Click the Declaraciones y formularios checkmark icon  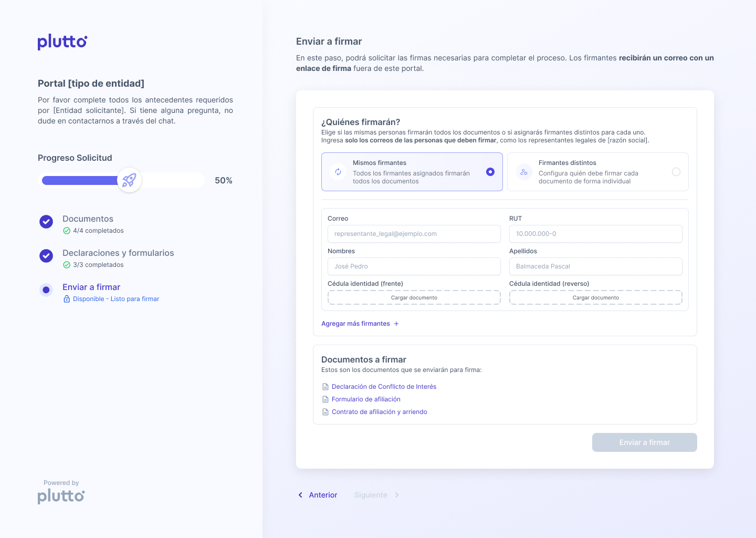(x=46, y=256)
